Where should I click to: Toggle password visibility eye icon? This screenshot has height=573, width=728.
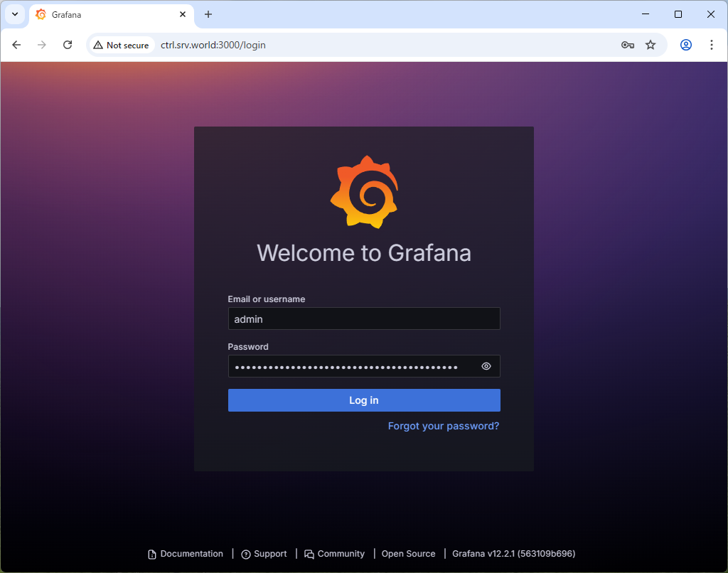coord(486,366)
